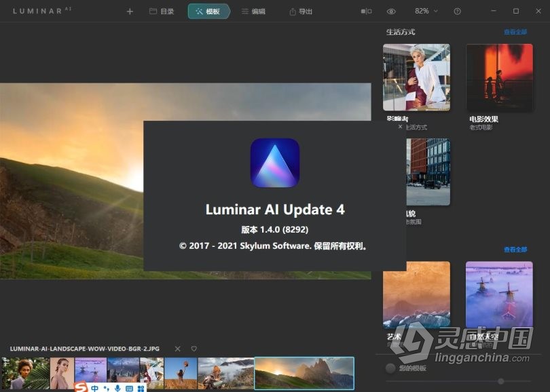Select the 电影效果 template thumbnail
Viewport: 550px width, 392px height.
pyautogui.click(x=499, y=77)
